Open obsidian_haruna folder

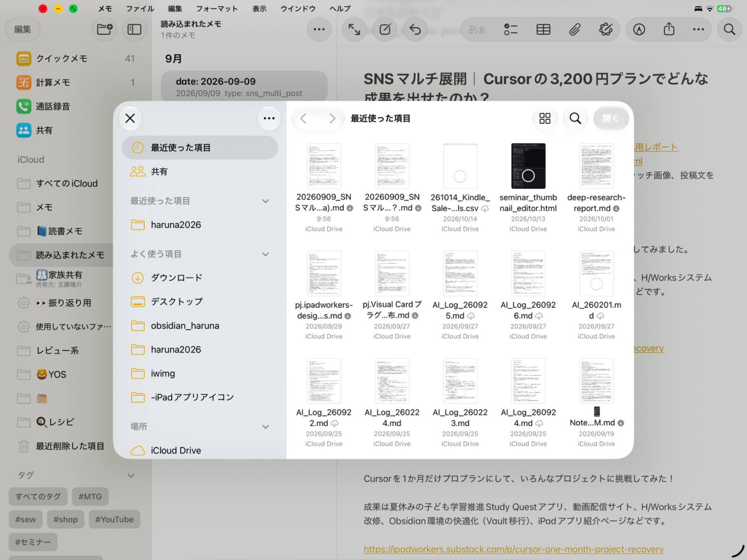click(200, 325)
